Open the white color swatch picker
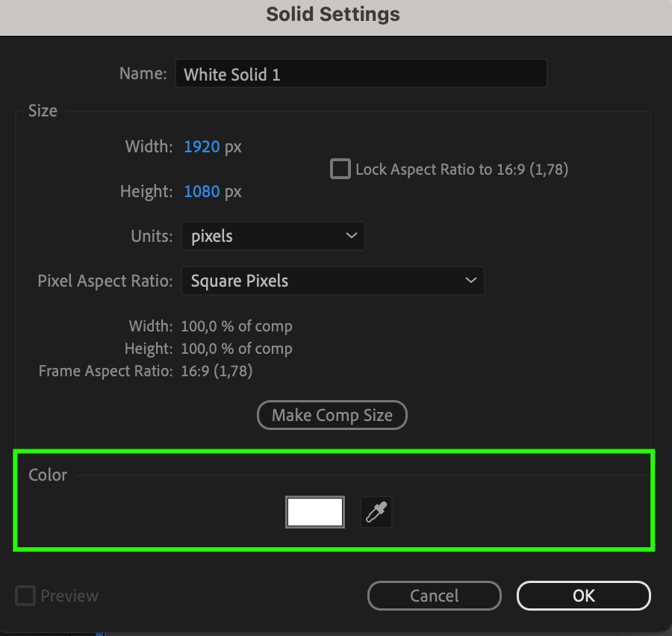The width and height of the screenshot is (672, 636). pyautogui.click(x=315, y=513)
